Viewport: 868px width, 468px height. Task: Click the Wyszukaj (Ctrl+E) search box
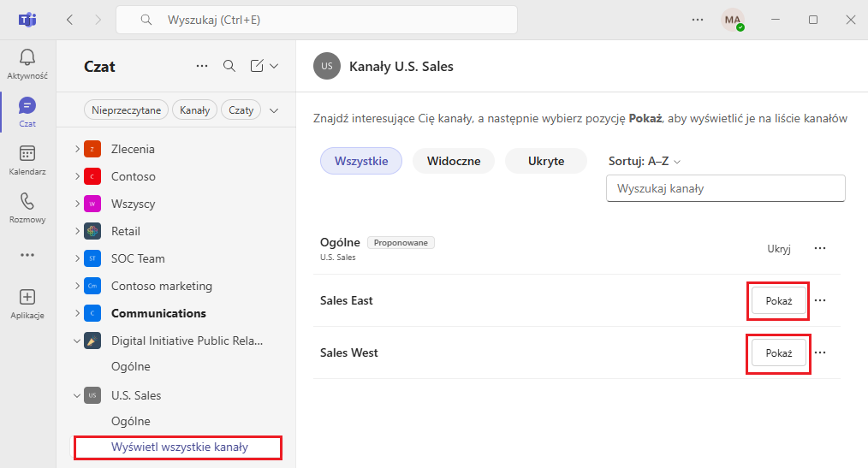pyautogui.click(x=317, y=20)
